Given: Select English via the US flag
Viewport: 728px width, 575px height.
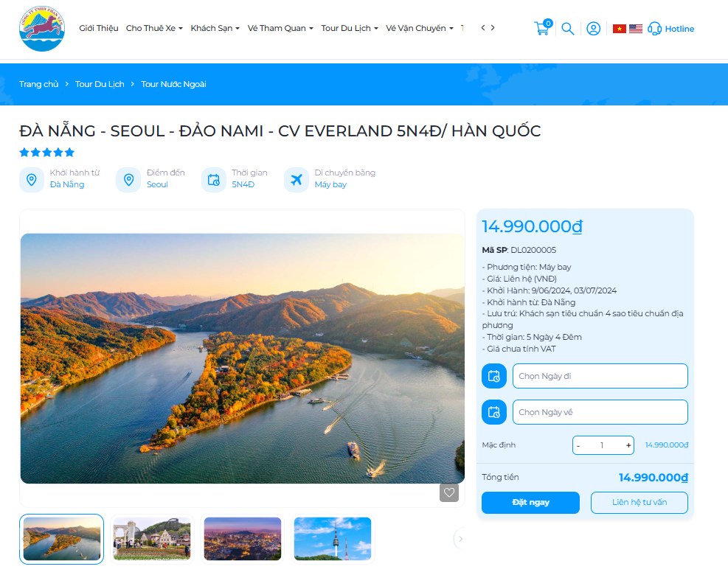Looking at the screenshot, I should pos(637,28).
